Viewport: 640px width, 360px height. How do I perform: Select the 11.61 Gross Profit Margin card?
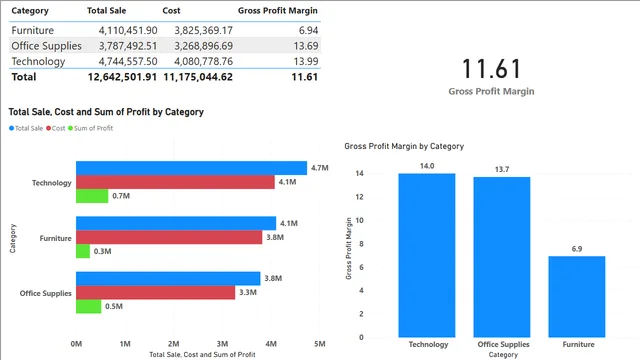pyautogui.click(x=491, y=76)
